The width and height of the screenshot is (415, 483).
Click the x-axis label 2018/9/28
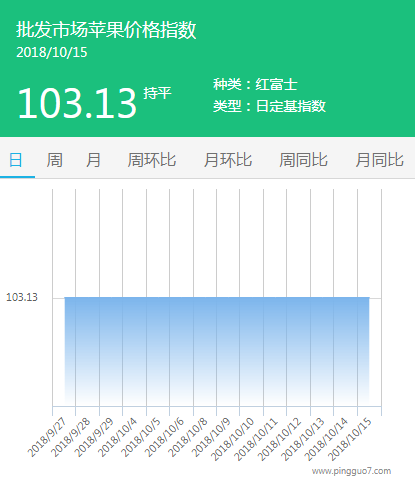[71, 437]
